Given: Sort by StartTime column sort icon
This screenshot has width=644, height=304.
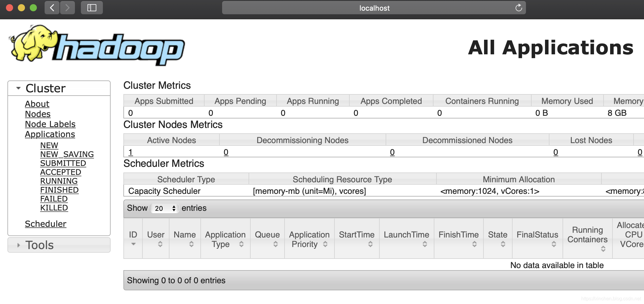Looking at the screenshot, I should click(370, 244).
